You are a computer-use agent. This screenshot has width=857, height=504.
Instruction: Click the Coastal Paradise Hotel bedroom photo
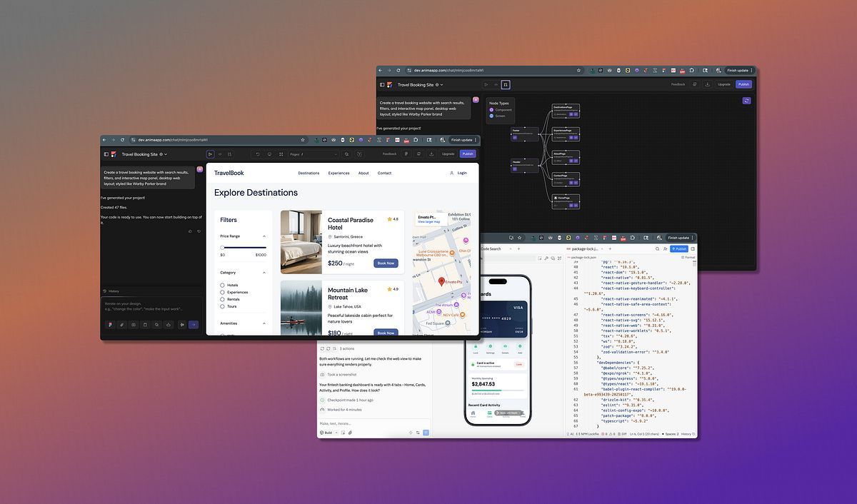(301, 242)
